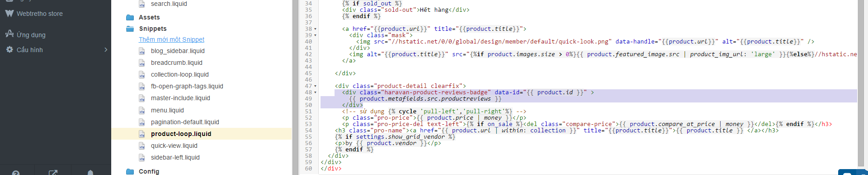Image resolution: width=868 pixels, height=175 pixels.
Task: Click the external link icon in sidebar footer
Action: pyautogui.click(x=53, y=173)
